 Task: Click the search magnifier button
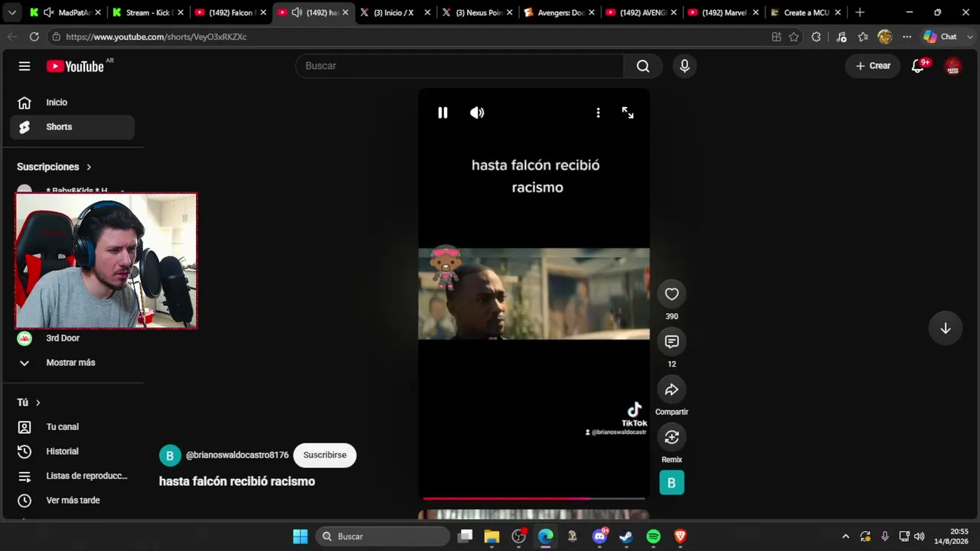point(643,66)
